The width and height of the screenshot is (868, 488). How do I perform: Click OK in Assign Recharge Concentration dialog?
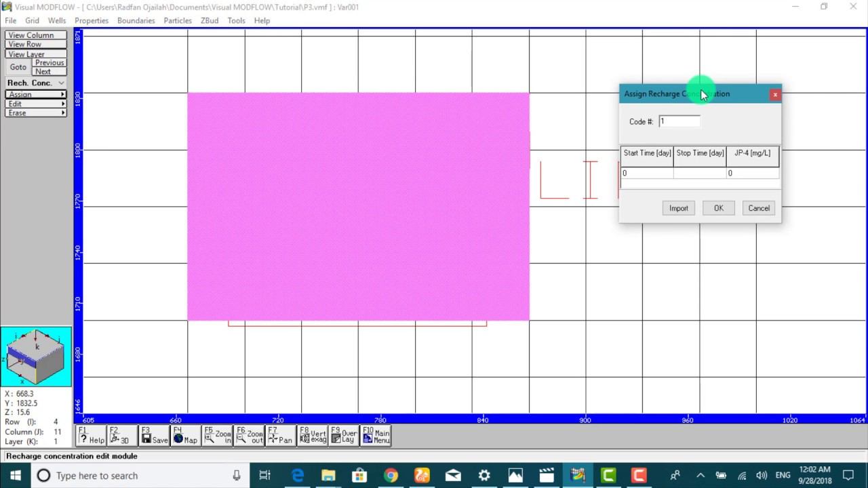pos(718,208)
